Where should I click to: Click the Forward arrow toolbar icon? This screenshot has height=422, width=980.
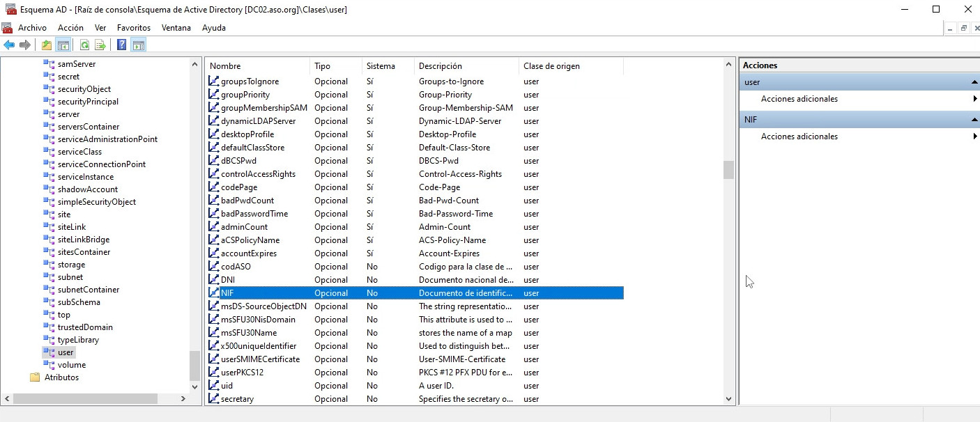pyautogui.click(x=25, y=45)
